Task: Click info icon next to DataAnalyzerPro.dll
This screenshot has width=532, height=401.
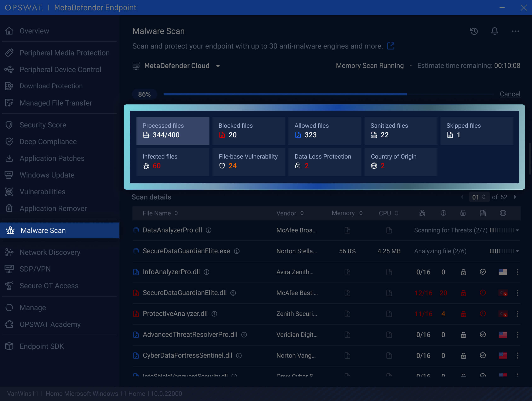Action: (209, 230)
